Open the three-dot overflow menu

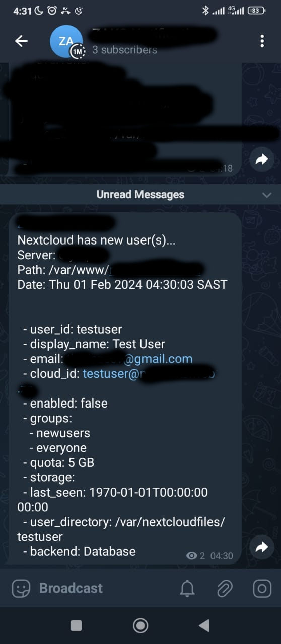click(x=262, y=41)
